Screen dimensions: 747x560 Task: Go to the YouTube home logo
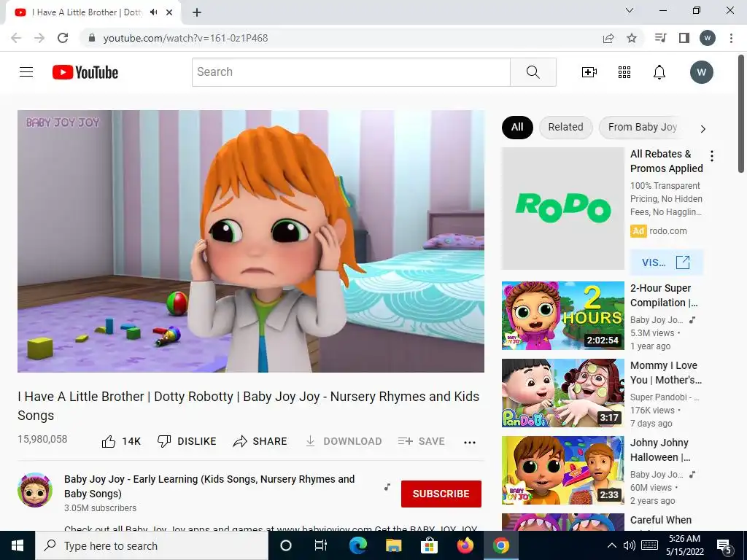[x=85, y=72]
